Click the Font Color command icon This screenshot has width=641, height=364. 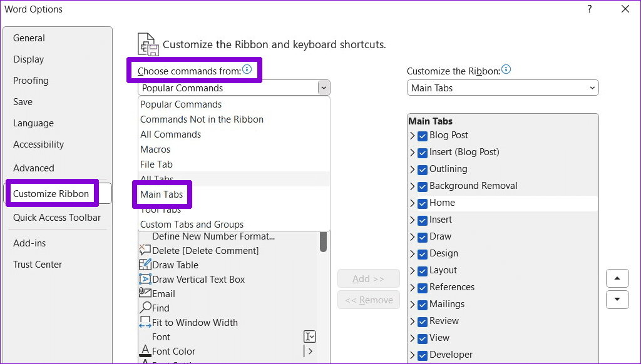[x=145, y=350]
